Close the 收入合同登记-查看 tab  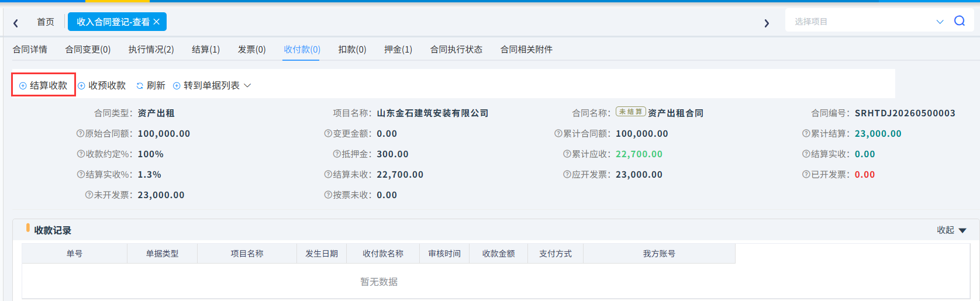click(x=156, y=22)
